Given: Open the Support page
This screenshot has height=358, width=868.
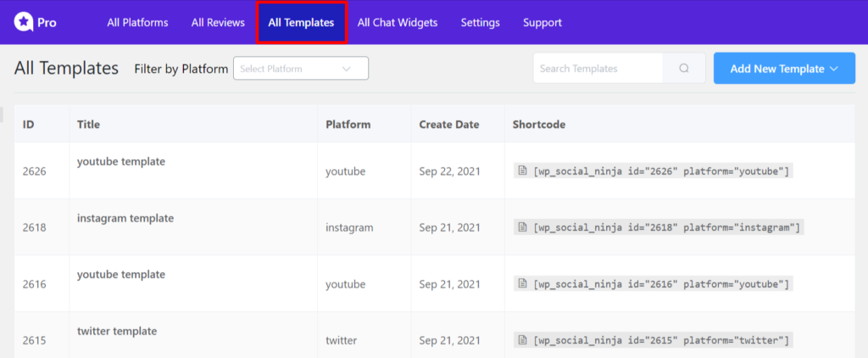Looking at the screenshot, I should coord(542,23).
